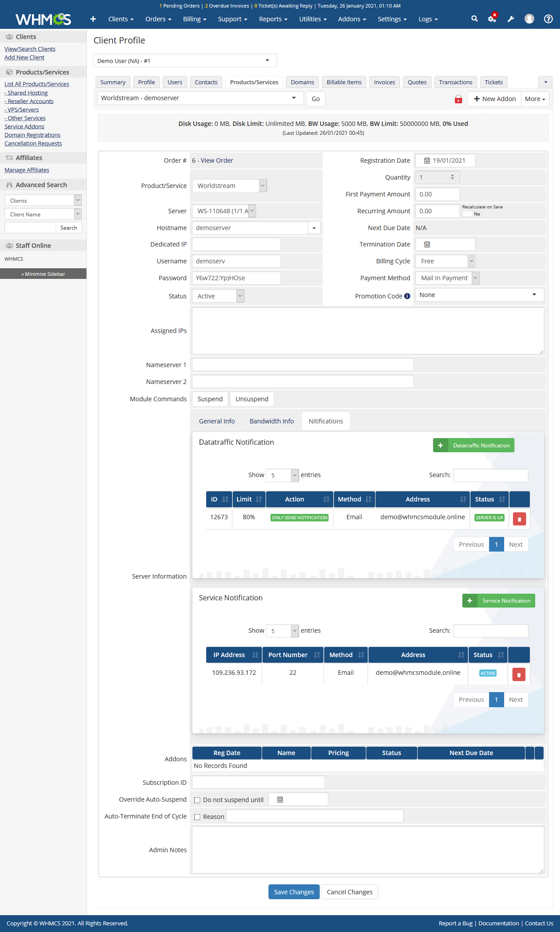560x932 pixels.
Task: Open the Worldstream - demoserver service dropdown
Action: tap(200, 98)
